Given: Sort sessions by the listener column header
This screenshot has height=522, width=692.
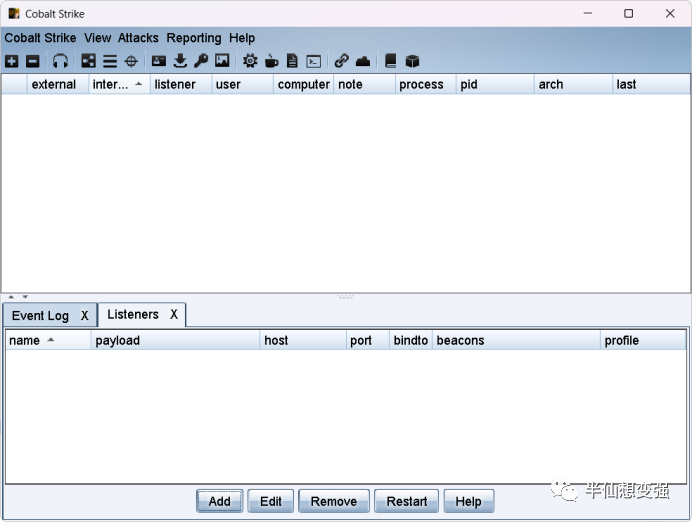Looking at the screenshot, I should (x=181, y=84).
